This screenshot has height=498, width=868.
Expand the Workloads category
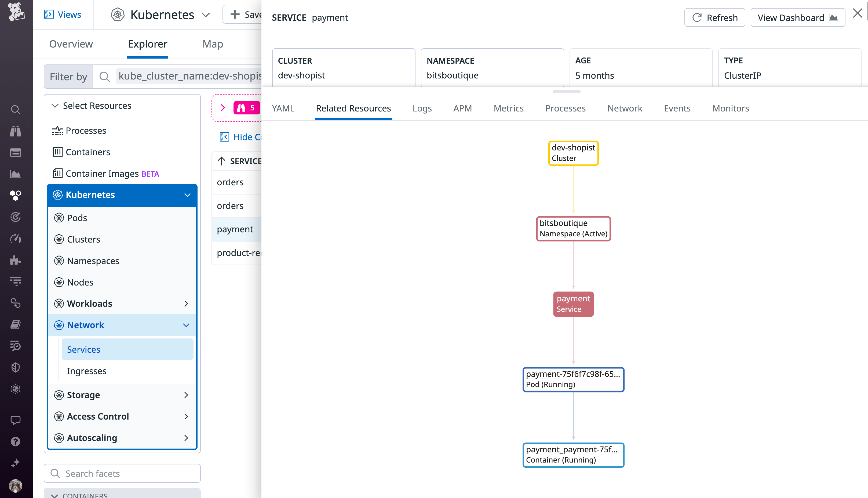tap(187, 303)
